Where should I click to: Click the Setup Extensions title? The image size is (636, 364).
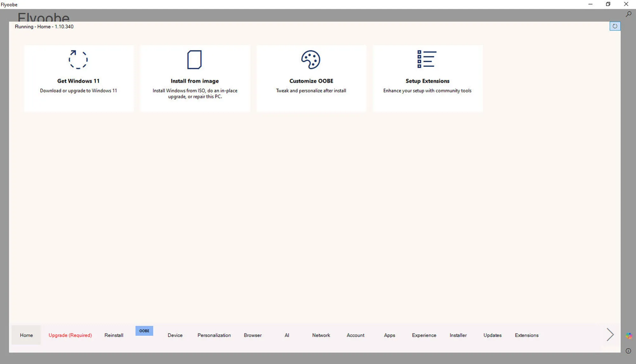coord(427,81)
